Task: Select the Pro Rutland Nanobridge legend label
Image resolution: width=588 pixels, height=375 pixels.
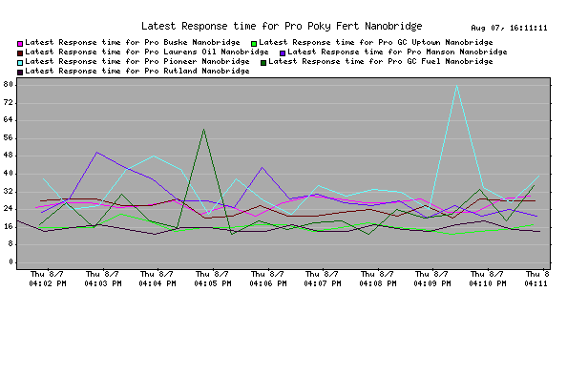Action: tap(137, 71)
